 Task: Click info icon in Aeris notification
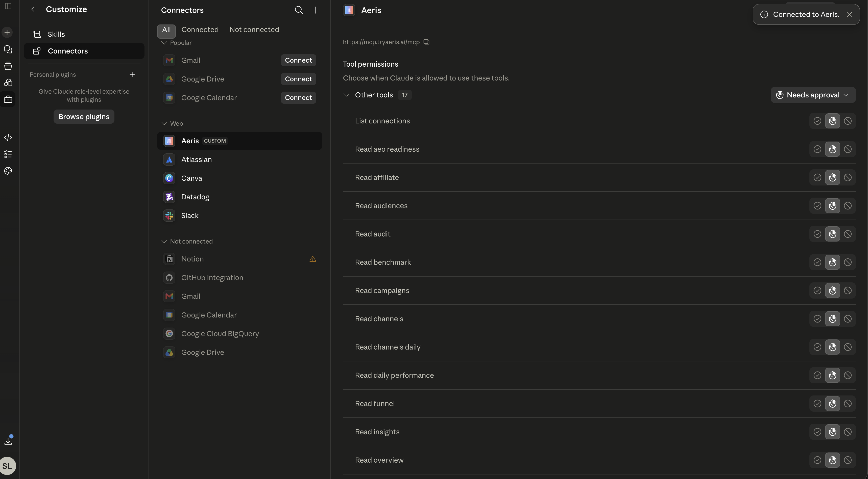764,14
